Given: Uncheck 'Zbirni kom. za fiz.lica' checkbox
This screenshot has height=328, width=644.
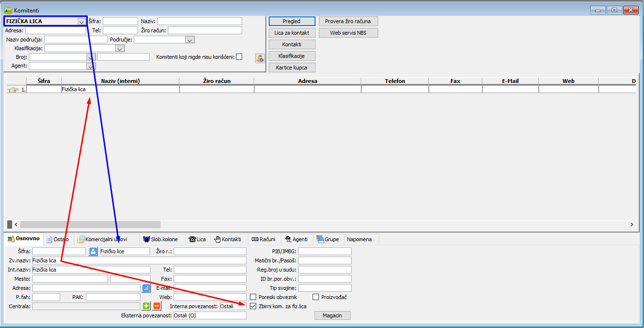Looking at the screenshot, I should (x=253, y=306).
